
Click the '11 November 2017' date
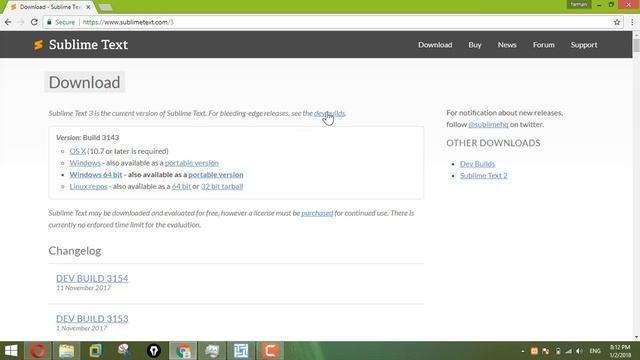[x=83, y=288]
